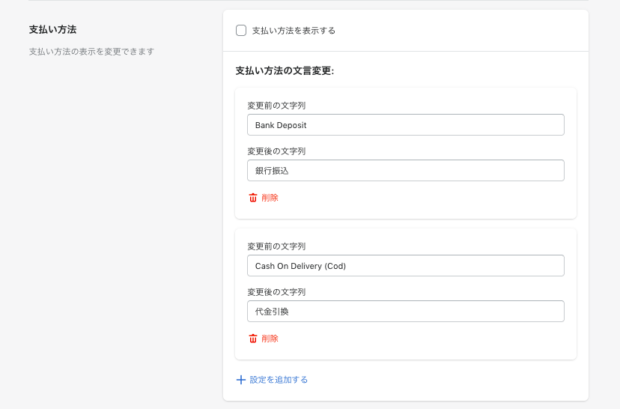Enable the 支払い方法を表示する checkbox

tap(241, 30)
